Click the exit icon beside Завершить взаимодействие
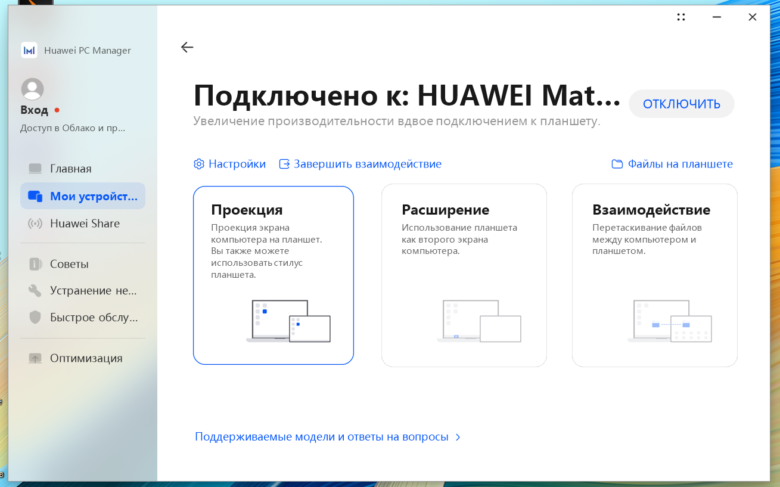The image size is (780, 487). (x=284, y=164)
